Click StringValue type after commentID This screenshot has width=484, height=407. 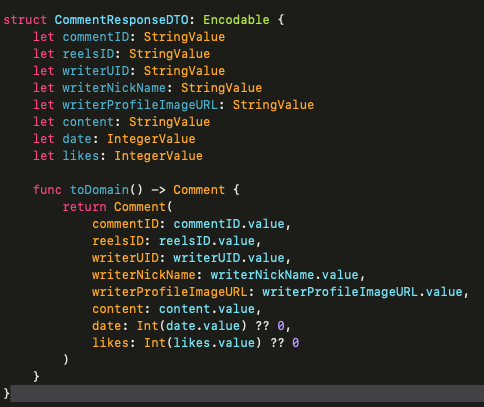[x=184, y=37]
